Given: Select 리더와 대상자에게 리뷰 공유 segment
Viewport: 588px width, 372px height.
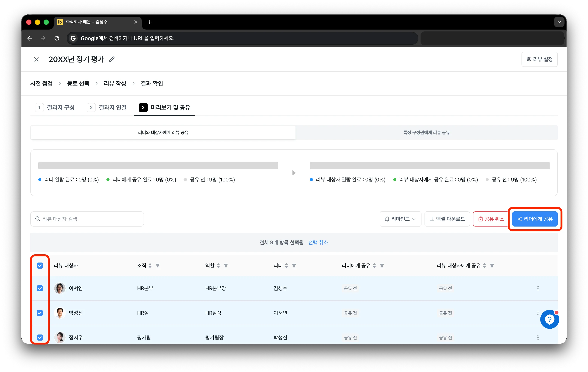Looking at the screenshot, I should coord(163,133).
